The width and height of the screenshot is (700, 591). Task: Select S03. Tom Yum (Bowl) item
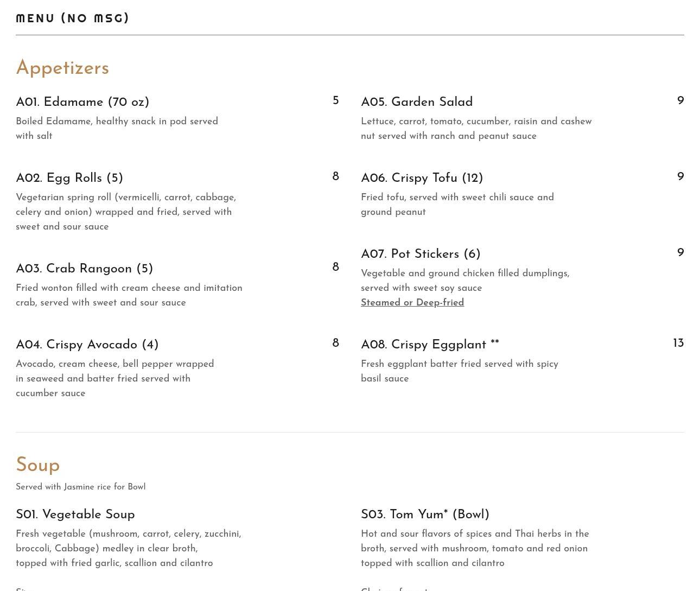(425, 515)
